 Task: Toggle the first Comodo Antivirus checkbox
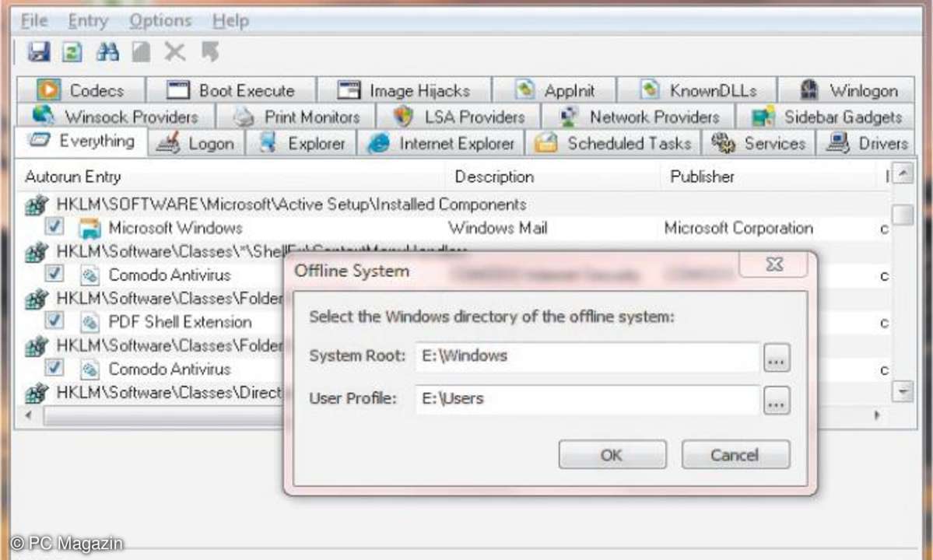coord(54,274)
